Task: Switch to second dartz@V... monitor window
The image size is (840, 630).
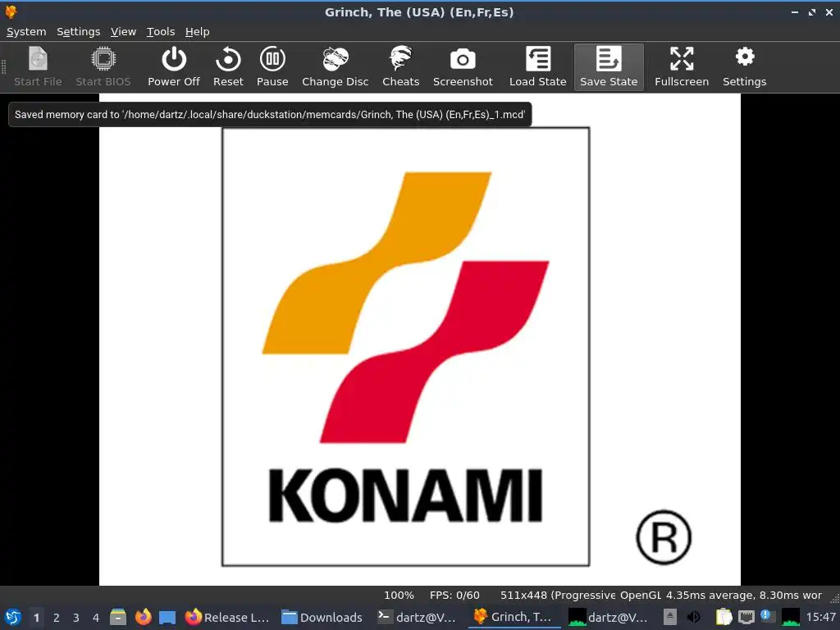Action: (x=609, y=617)
